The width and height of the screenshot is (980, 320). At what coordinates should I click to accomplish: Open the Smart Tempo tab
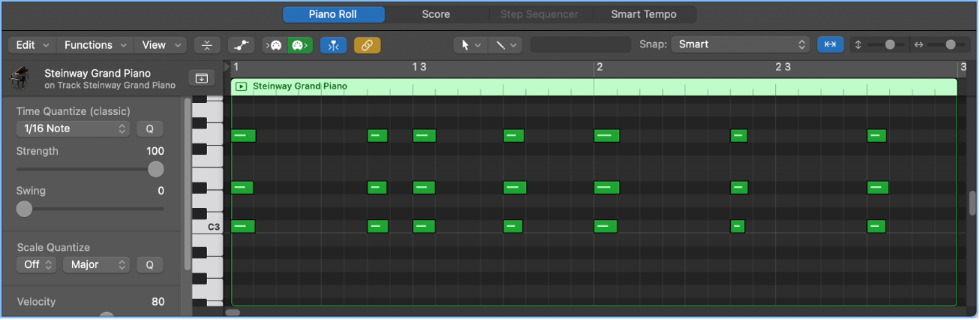pyautogui.click(x=643, y=14)
